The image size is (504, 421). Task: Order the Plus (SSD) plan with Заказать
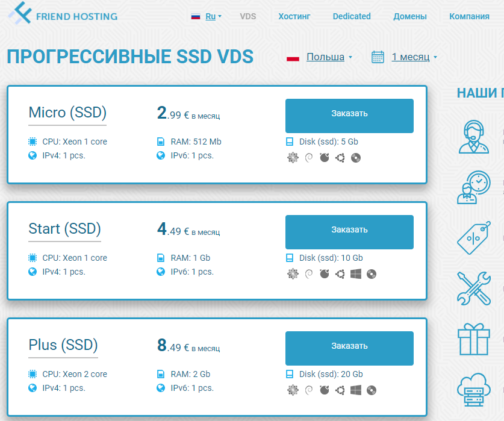(349, 348)
